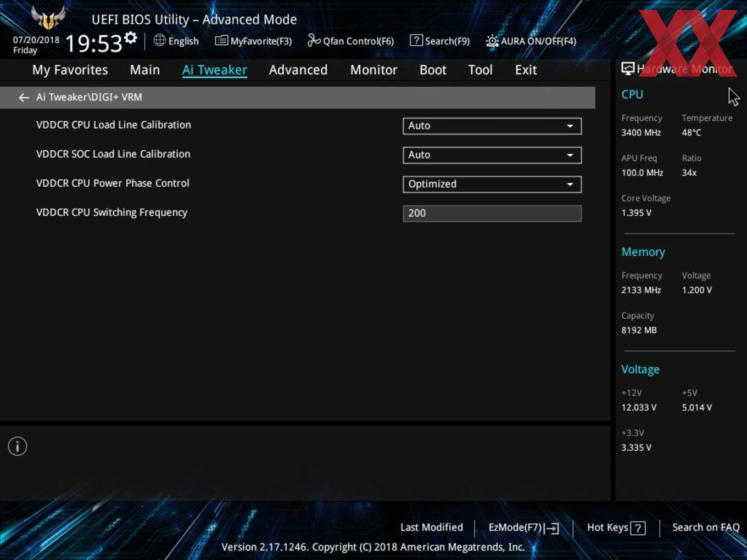Screen dimensions: 747x560
Task: Click the +5V reading 5.014 V
Action: pos(696,407)
